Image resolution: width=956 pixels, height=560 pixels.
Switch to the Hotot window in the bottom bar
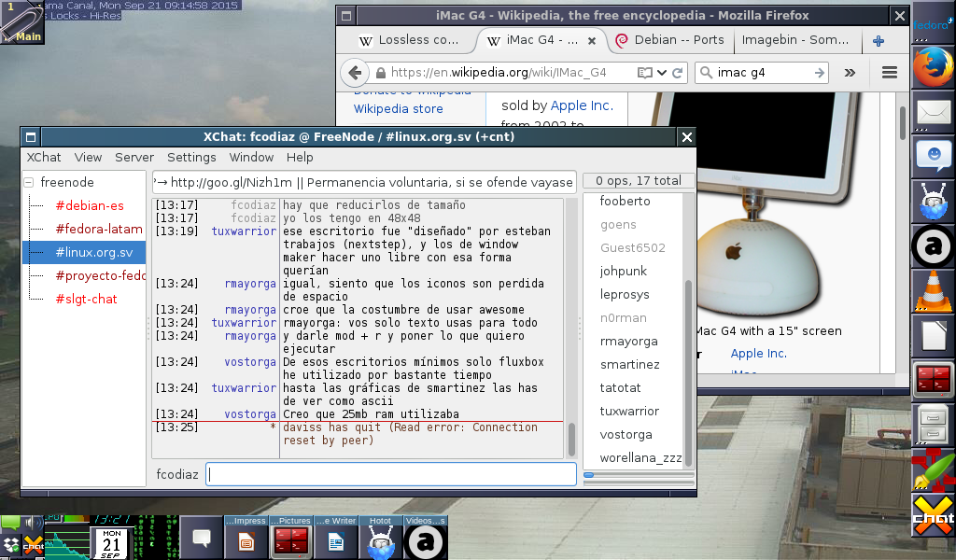[381, 537]
